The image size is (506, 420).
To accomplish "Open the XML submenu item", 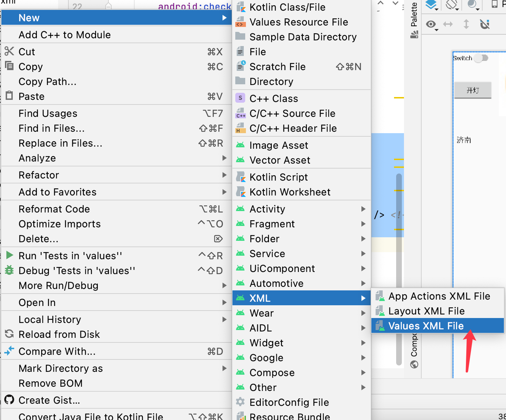I will [x=301, y=298].
